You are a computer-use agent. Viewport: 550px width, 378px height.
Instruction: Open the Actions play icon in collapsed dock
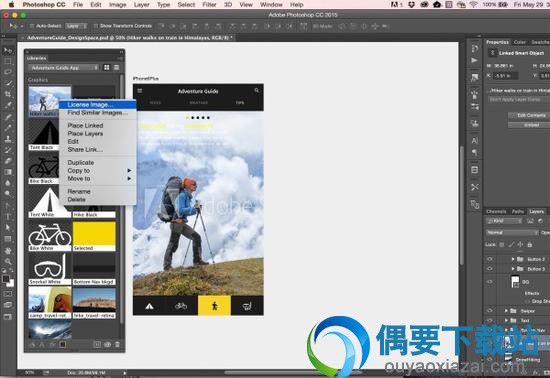(475, 60)
